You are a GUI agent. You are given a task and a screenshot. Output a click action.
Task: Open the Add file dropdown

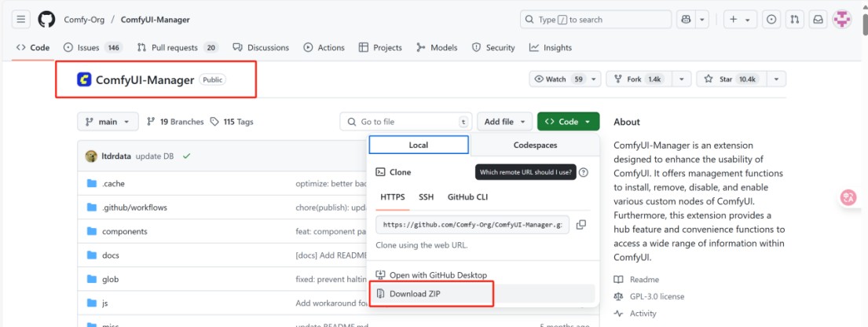pyautogui.click(x=505, y=122)
